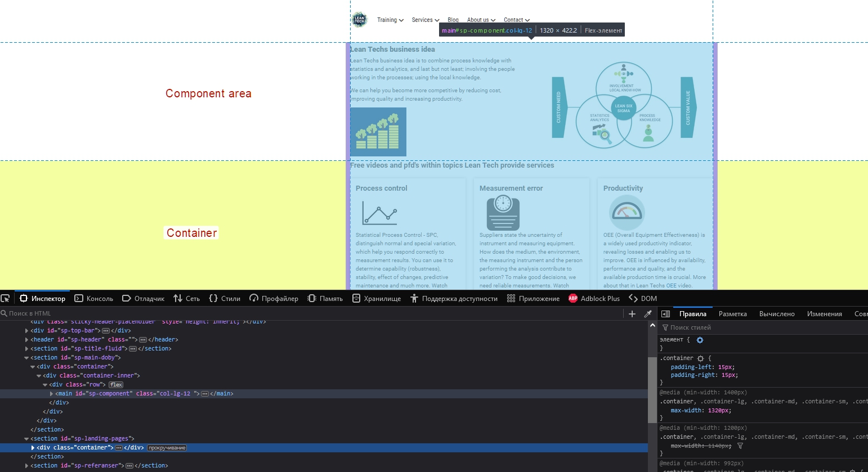Click the markup panel vertical scrollbar
Image resolution: width=868 pixels, height=472 pixels.
(652, 388)
